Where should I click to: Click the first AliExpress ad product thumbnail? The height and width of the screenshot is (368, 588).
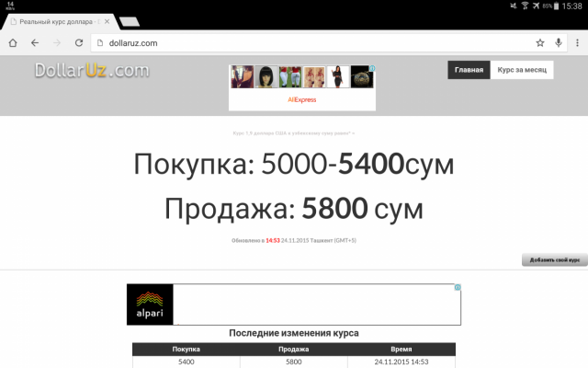243,76
